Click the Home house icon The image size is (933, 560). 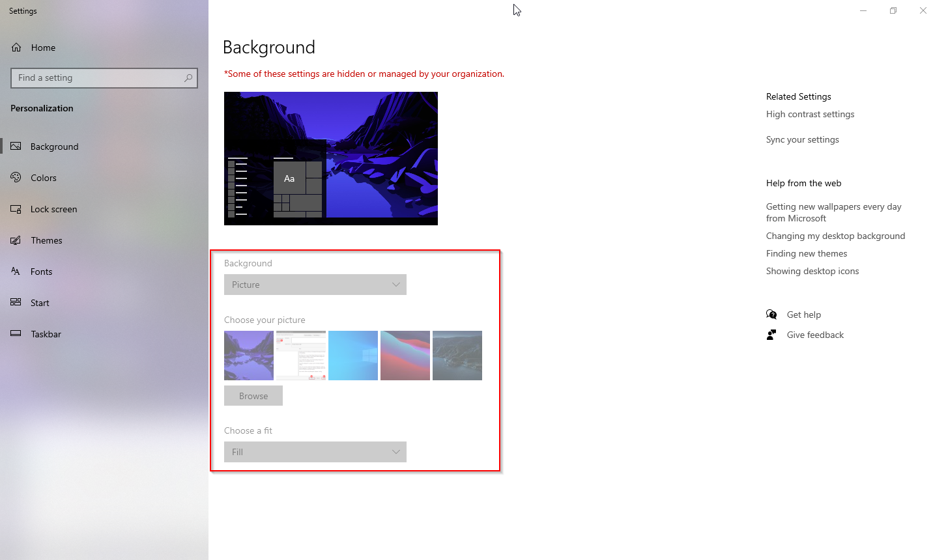[16, 47]
